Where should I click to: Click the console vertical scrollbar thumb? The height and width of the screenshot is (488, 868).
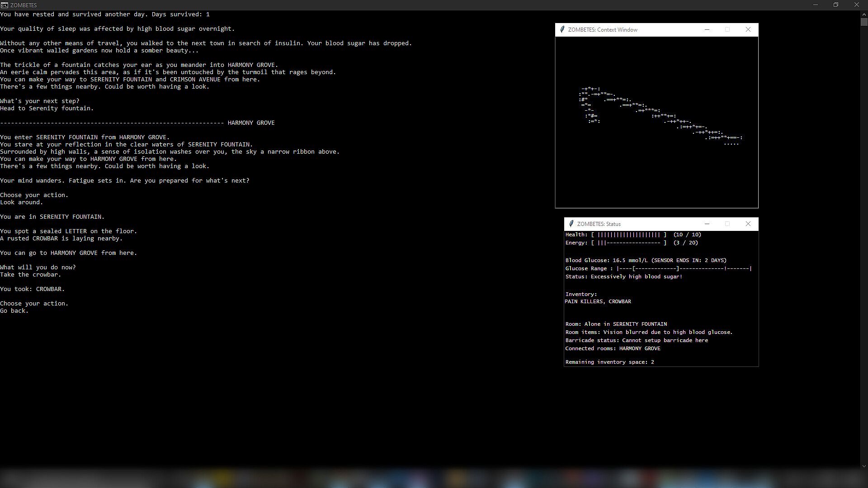[864, 22]
